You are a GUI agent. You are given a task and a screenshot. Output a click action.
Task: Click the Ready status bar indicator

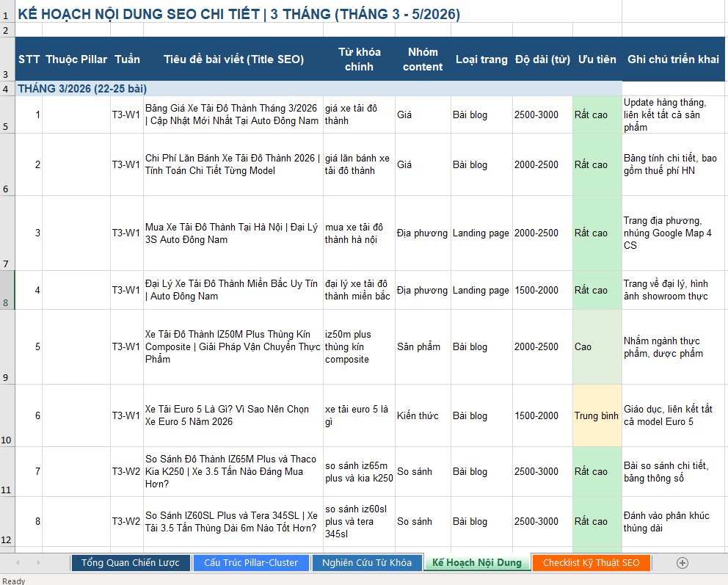pos(13,581)
